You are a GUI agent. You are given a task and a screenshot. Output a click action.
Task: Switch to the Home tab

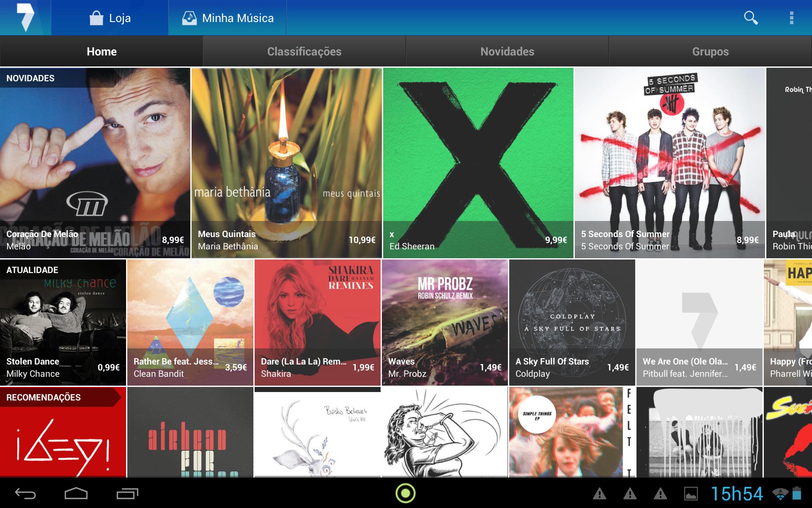tap(101, 51)
